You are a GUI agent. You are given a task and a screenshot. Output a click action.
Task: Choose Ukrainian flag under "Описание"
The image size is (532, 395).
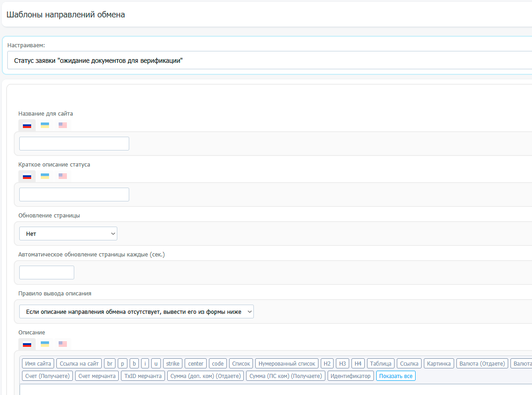click(45, 344)
